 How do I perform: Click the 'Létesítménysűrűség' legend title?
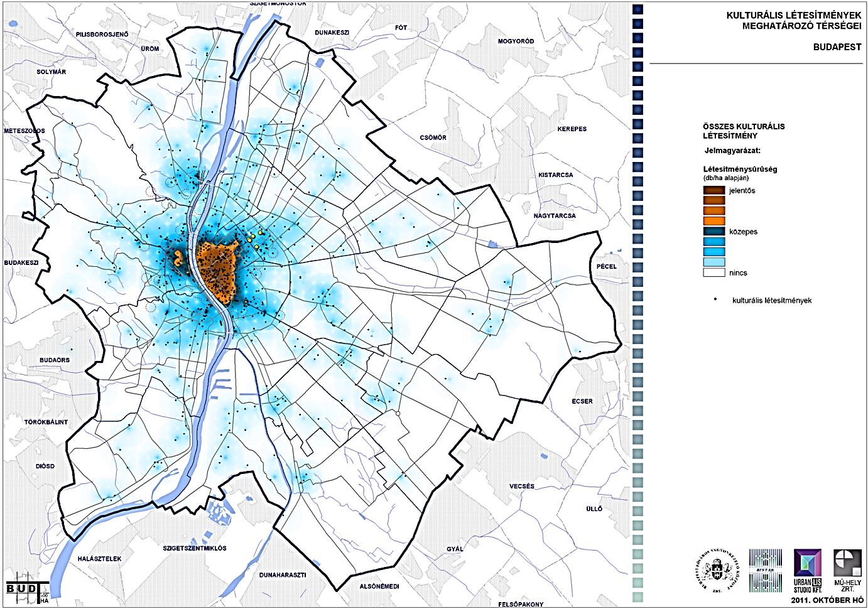tap(741, 170)
